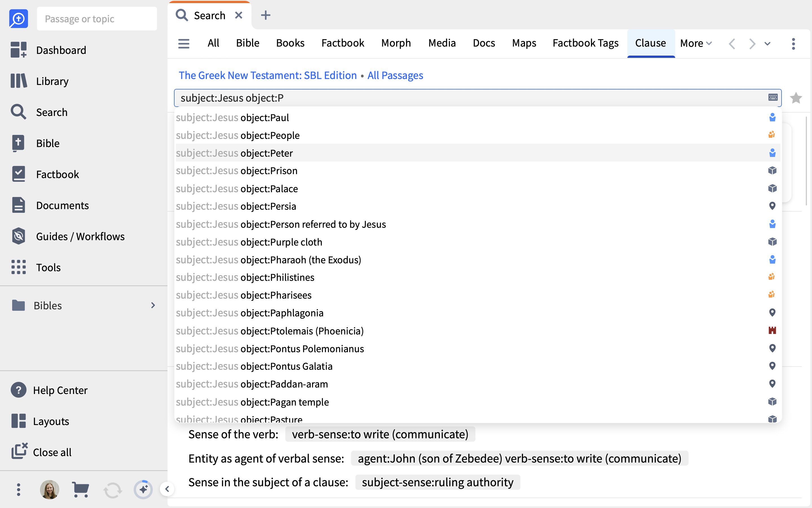
Task: Select suggestion object:Pharisees
Action: point(478,295)
